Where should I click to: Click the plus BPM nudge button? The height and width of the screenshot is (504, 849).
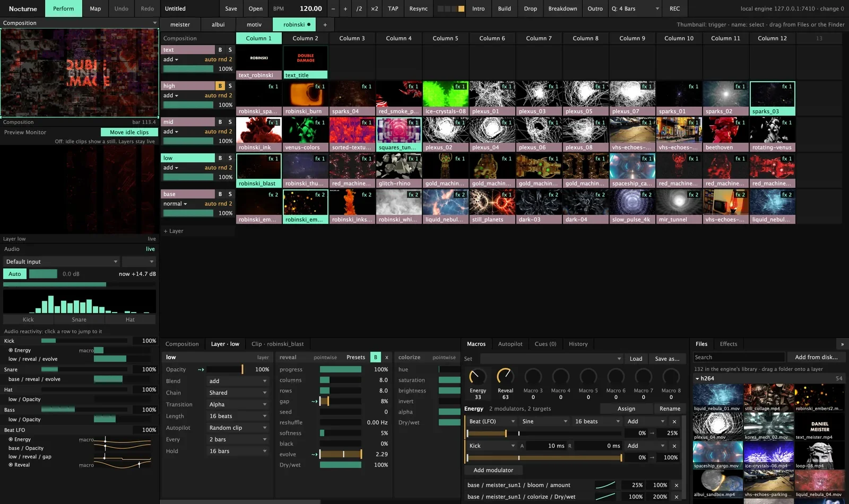click(345, 8)
